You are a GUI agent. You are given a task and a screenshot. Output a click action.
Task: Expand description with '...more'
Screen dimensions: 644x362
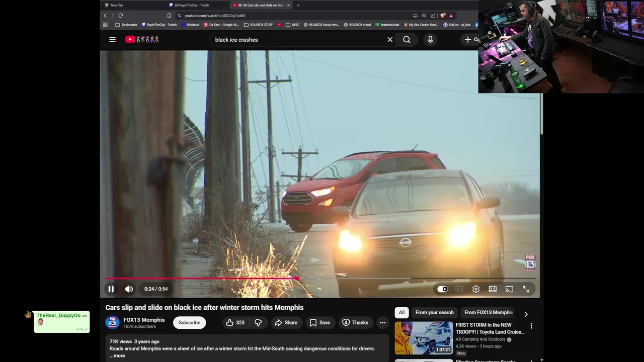(118, 355)
